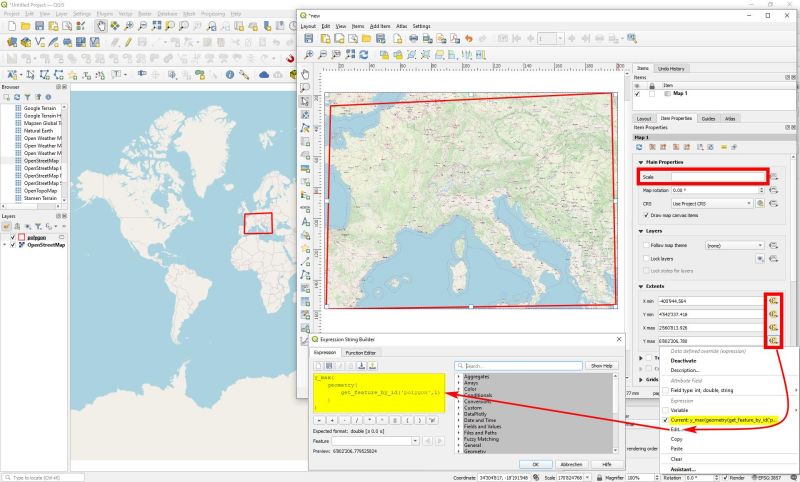Click Identify Features info icon in QGIS
This screenshot has height=482, width=800.
coord(230,74)
